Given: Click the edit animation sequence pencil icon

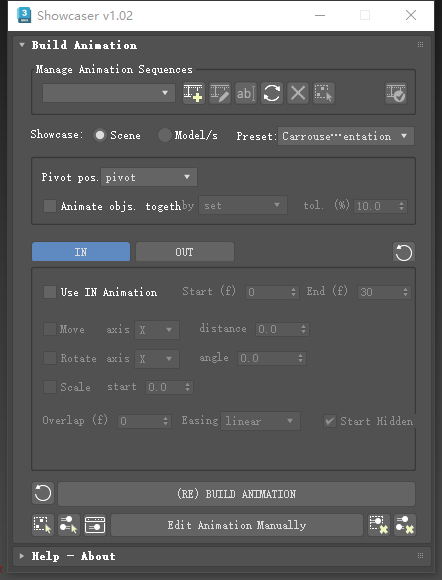Looking at the screenshot, I should tap(220, 93).
